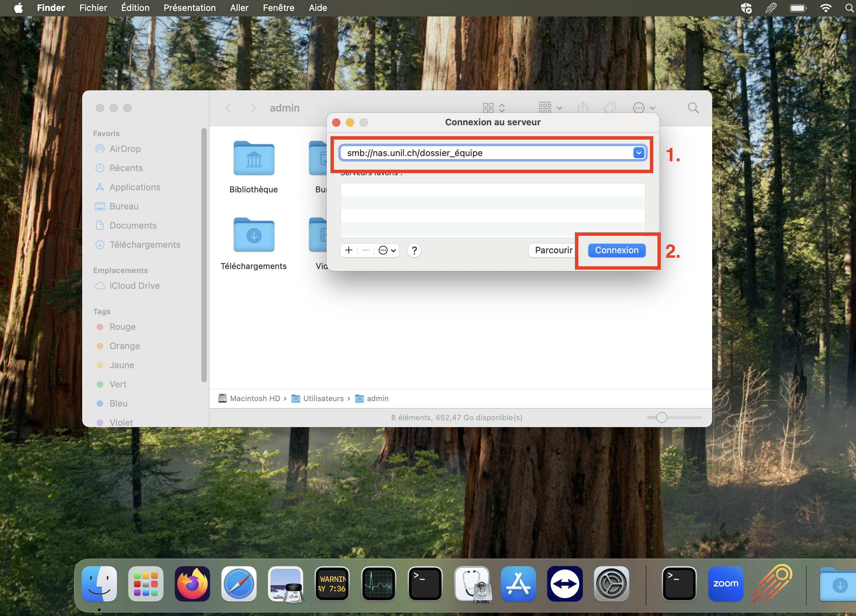Screen dimensions: 856x616
Task: Select AirDrop in the sidebar
Action: (125, 149)
